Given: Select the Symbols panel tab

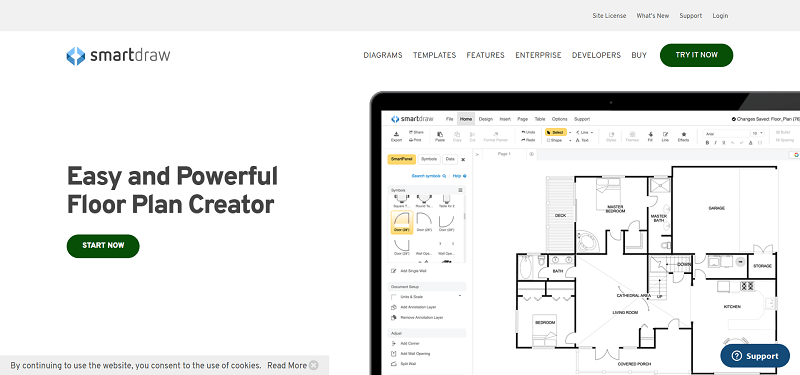Looking at the screenshot, I should (x=429, y=159).
